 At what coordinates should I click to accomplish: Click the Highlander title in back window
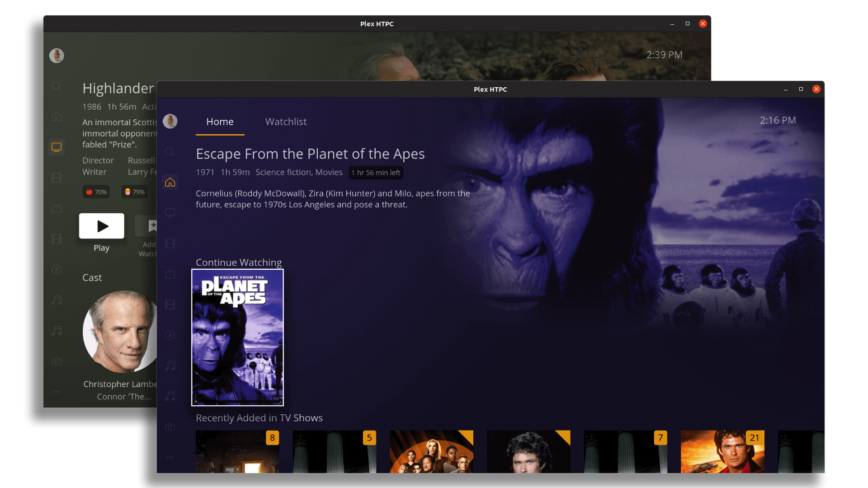(x=118, y=88)
